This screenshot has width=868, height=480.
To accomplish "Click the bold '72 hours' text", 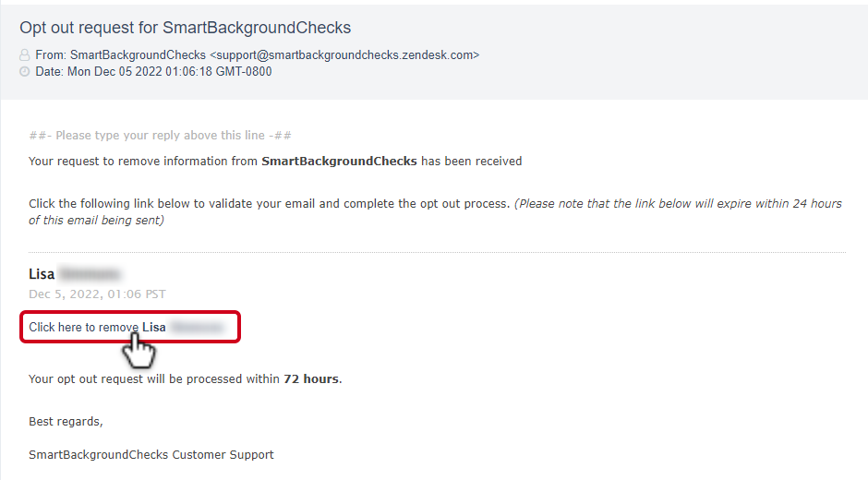I will pyautogui.click(x=313, y=378).
